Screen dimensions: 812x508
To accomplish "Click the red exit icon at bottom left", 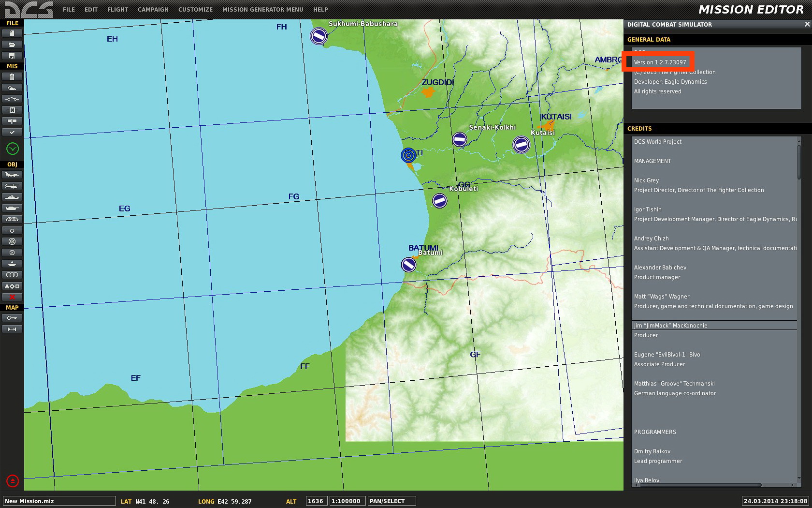I will pyautogui.click(x=13, y=481).
